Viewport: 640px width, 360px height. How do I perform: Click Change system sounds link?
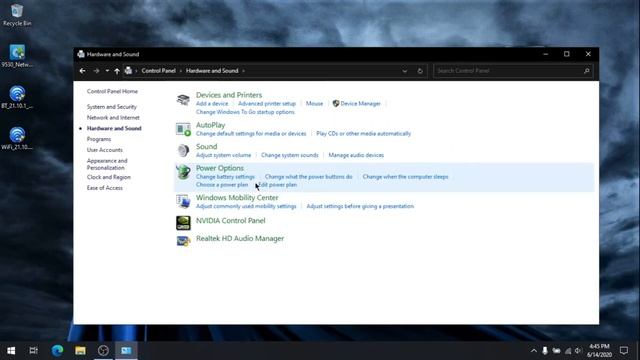click(289, 155)
